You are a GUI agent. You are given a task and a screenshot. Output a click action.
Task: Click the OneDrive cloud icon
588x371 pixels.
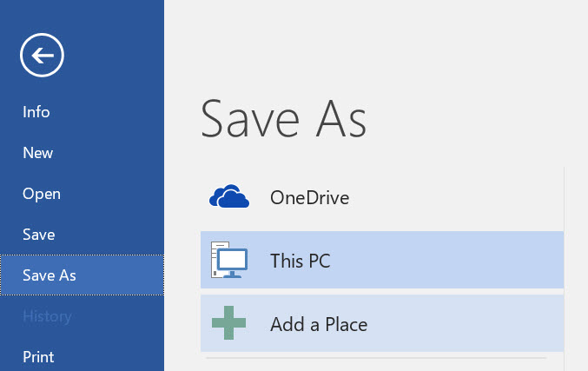(229, 196)
